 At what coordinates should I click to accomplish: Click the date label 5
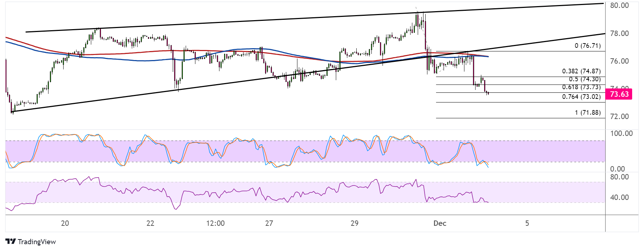coord(527,223)
